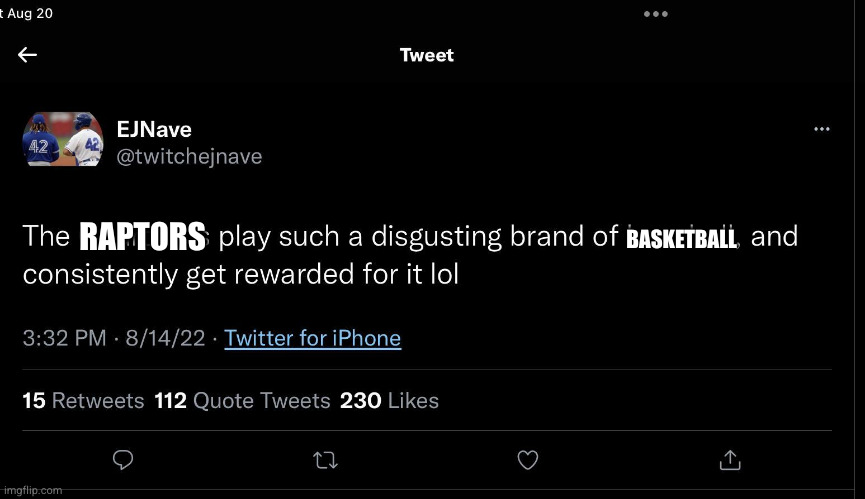Open EJNave's profile picture
865x499 pixels.
click(62, 140)
